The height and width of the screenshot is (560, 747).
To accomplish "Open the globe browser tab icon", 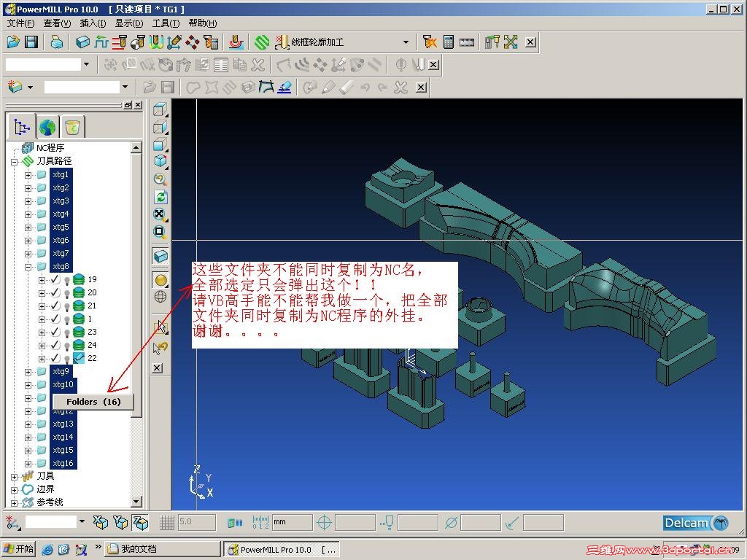I will [x=47, y=127].
